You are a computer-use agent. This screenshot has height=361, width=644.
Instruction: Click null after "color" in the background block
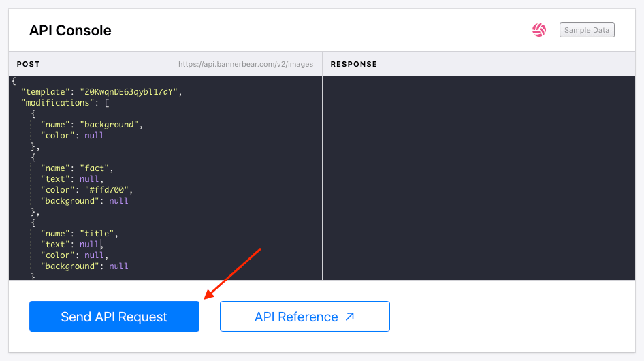[x=94, y=136]
